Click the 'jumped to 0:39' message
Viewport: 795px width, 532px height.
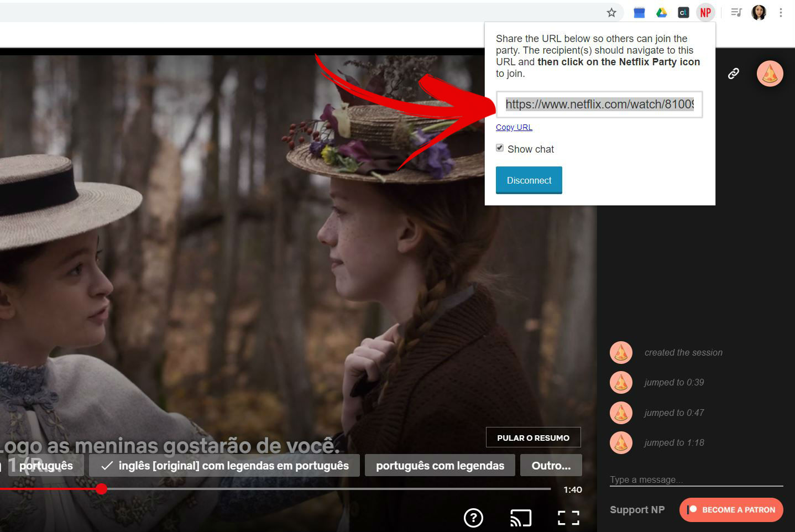click(x=674, y=382)
